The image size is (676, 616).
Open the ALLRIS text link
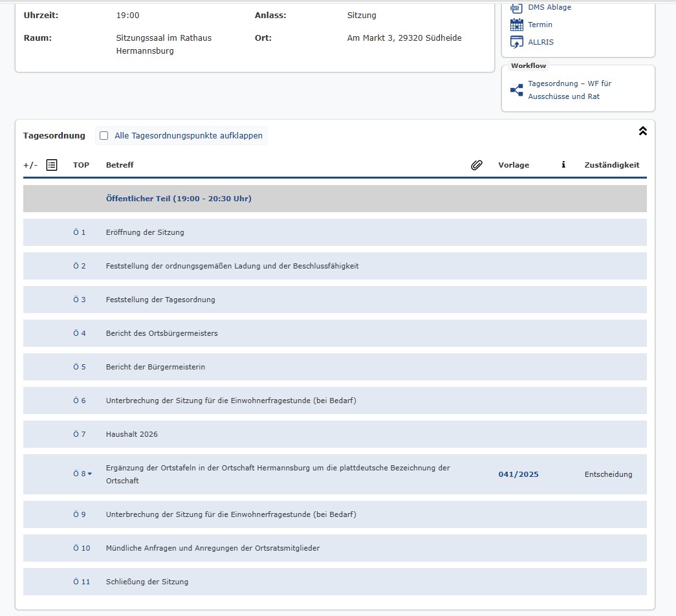[540, 42]
